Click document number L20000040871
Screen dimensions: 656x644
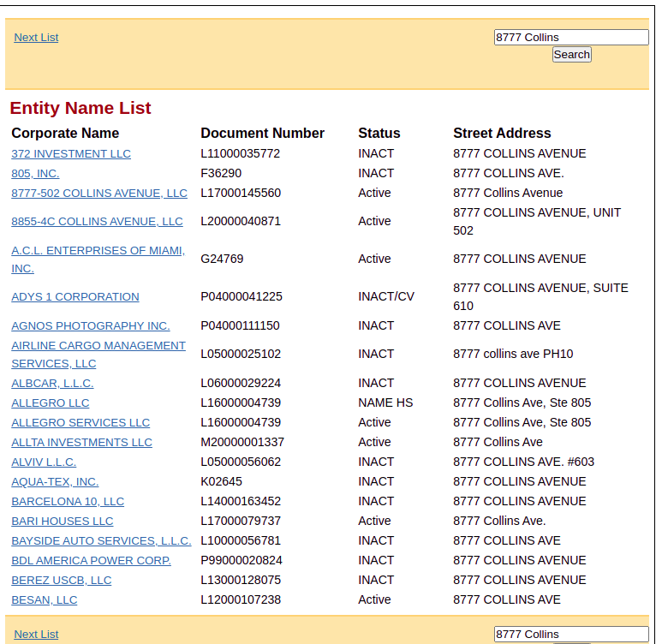[241, 221]
